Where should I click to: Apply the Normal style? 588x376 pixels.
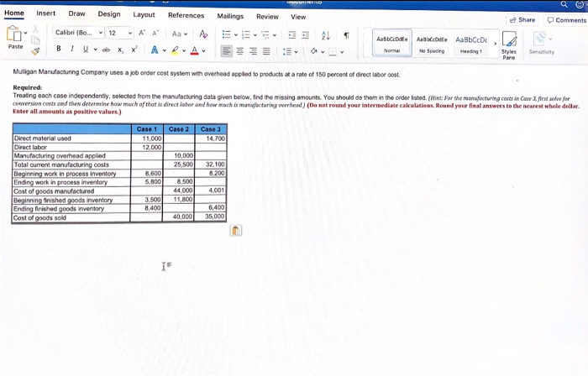click(x=392, y=43)
